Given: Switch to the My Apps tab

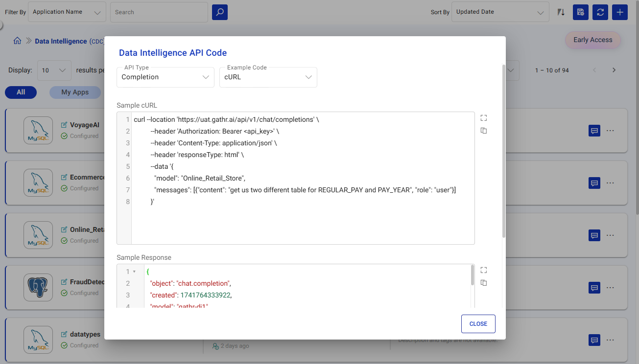Looking at the screenshot, I should coord(75,92).
